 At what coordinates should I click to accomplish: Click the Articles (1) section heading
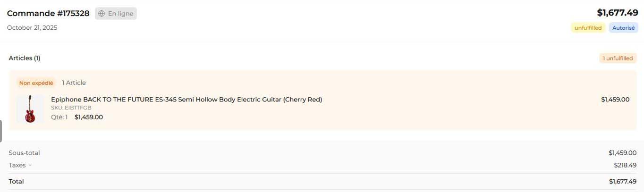tap(25, 58)
